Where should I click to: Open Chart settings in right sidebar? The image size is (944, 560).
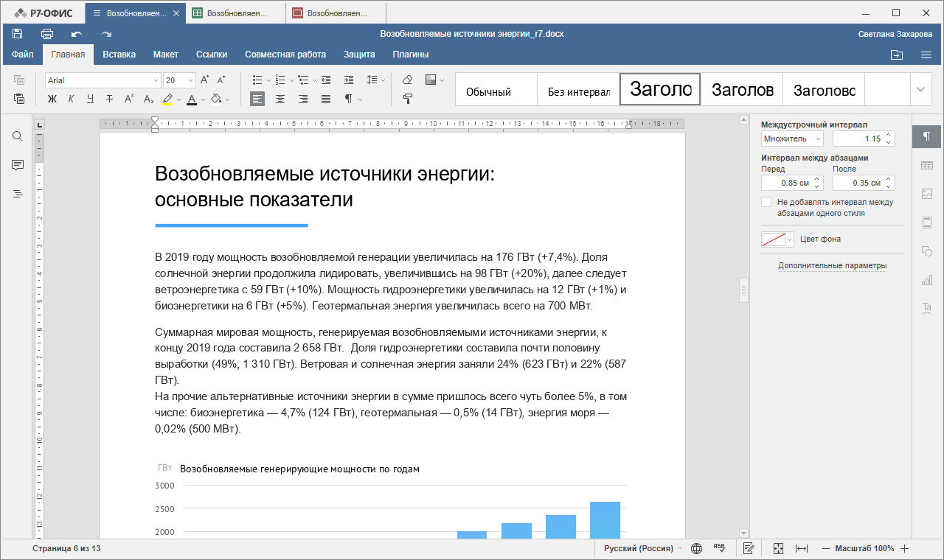(927, 280)
